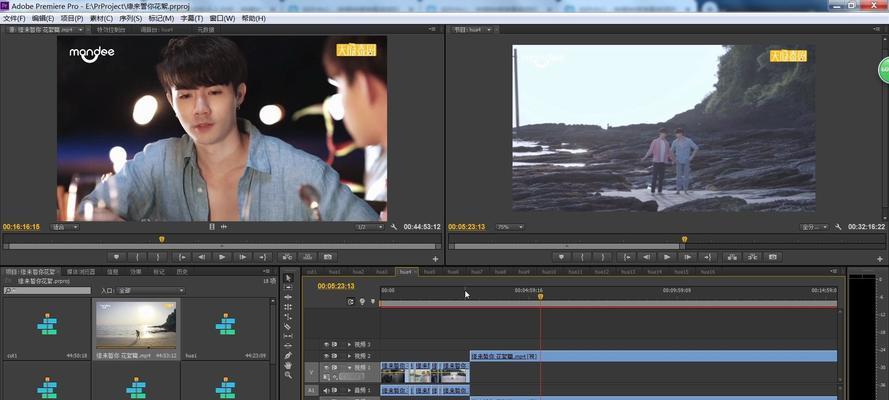This screenshot has height=400, width=889.
Task: Select the Selection arrow tool
Action: tap(288, 278)
